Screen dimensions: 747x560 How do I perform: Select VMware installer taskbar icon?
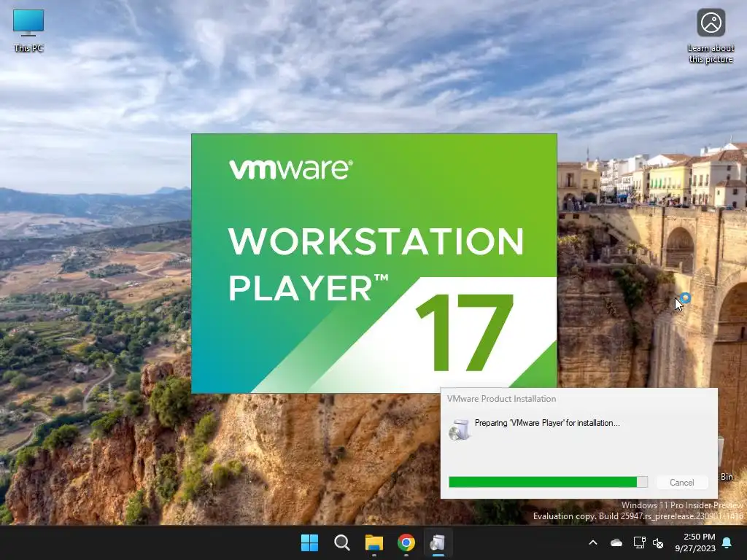tap(438, 542)
